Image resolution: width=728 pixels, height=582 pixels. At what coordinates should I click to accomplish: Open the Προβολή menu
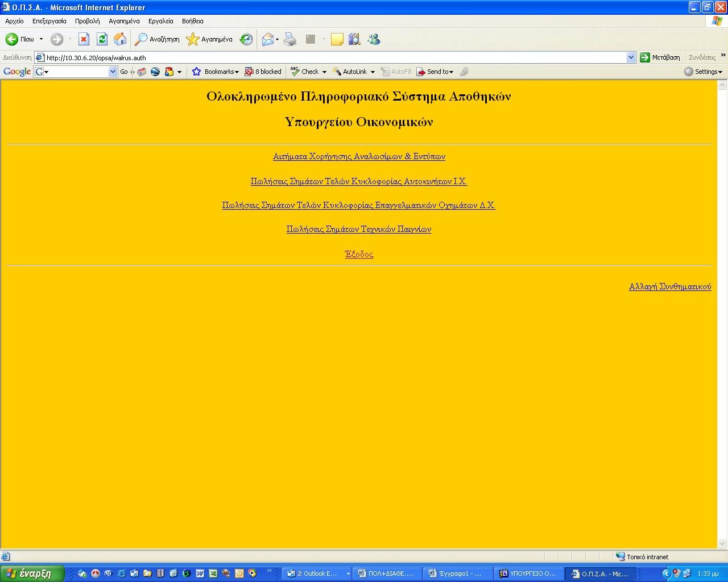coord(87,21)
